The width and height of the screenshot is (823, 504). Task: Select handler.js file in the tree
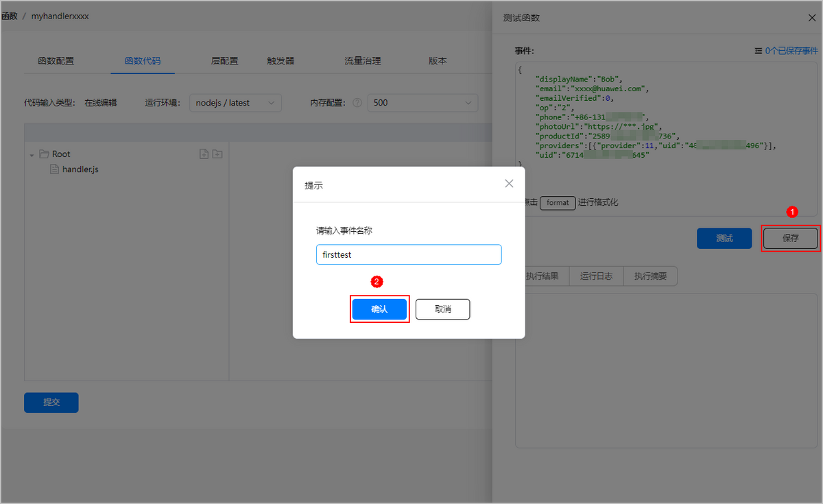pos(80,169)
